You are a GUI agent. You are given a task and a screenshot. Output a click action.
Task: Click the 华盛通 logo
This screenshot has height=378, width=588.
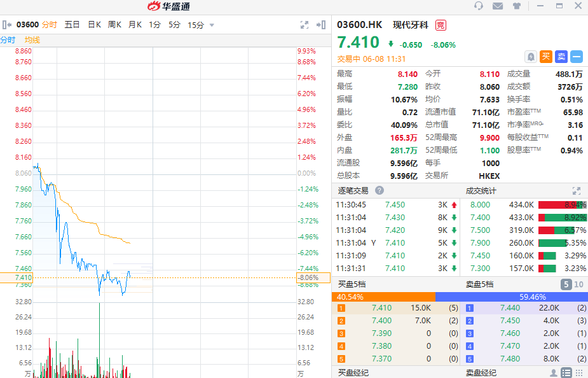[169, 6]
